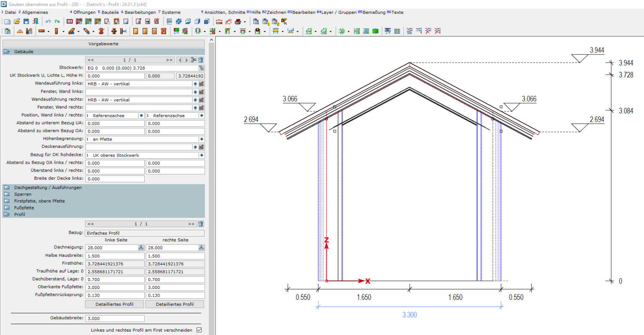Image resolution: width=644 pixels, height=335 pixels.
Task: Click the Stockwerk tree selection icon
Action: click(x=201, y=68)
